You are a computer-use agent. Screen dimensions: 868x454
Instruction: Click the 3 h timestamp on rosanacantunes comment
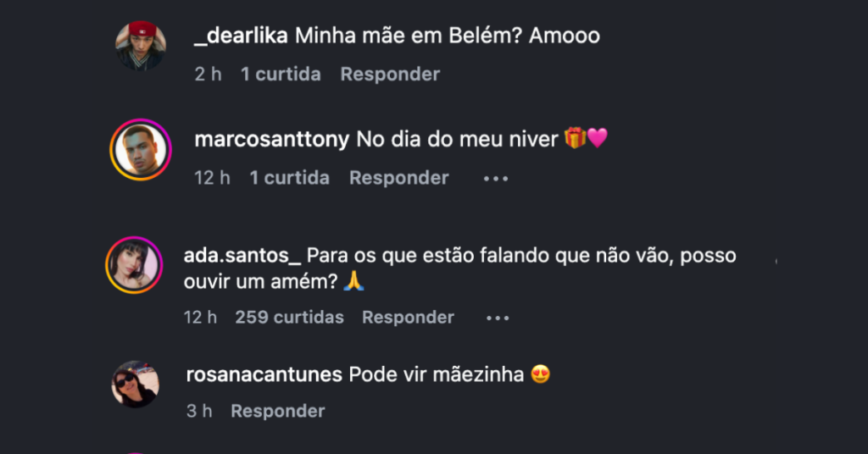tap(199, 411)
